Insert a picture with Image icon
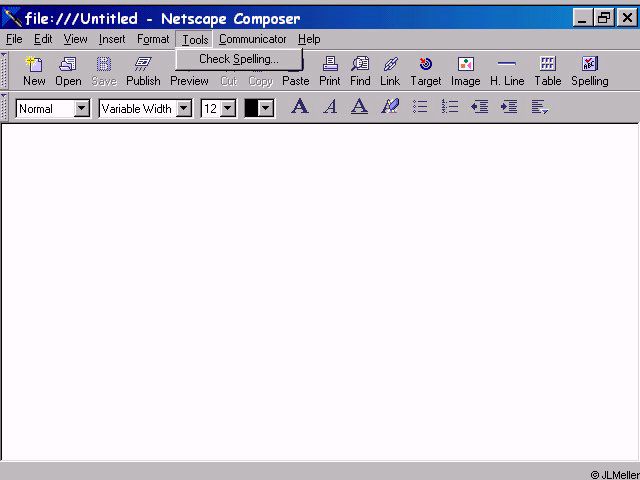This screenshot has width=640, height=480. [465, 71]
